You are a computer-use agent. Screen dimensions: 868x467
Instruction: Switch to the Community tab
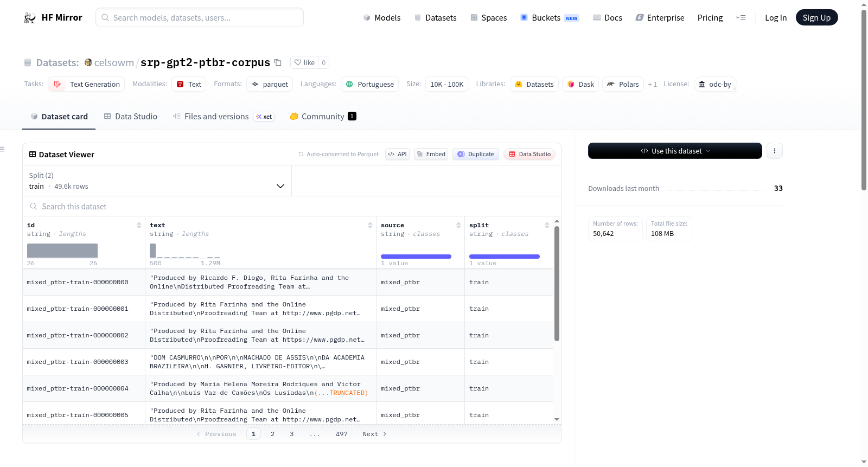coord(323,116)
